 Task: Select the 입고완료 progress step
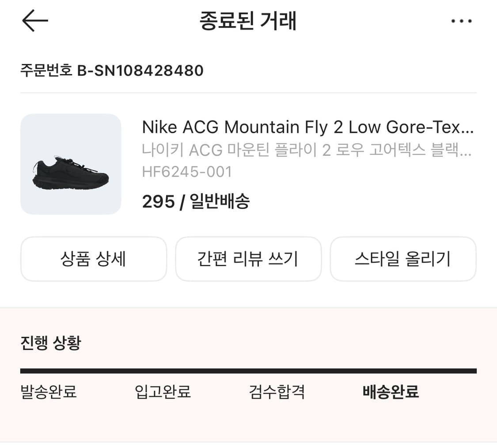(x=163, y=392)
